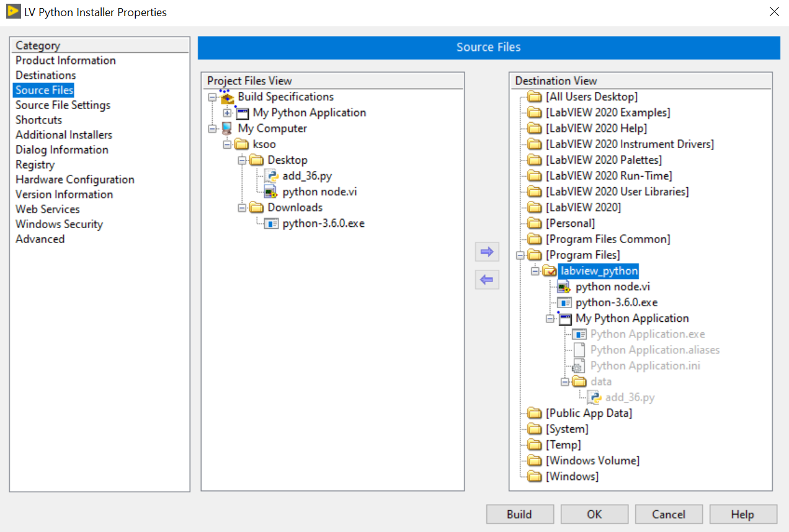
Task: Select python-3.6.0.exe icon in Destination View
Action: click(564, 303)
